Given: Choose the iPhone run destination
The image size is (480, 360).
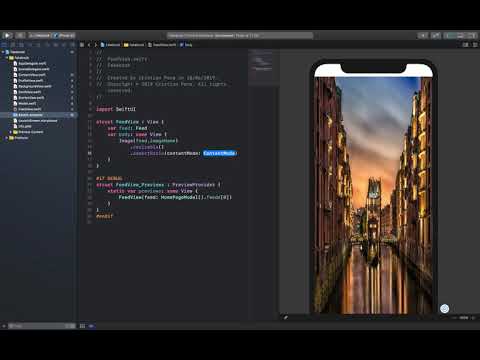Looking at the screenshot, I should [x=64, y=35].
